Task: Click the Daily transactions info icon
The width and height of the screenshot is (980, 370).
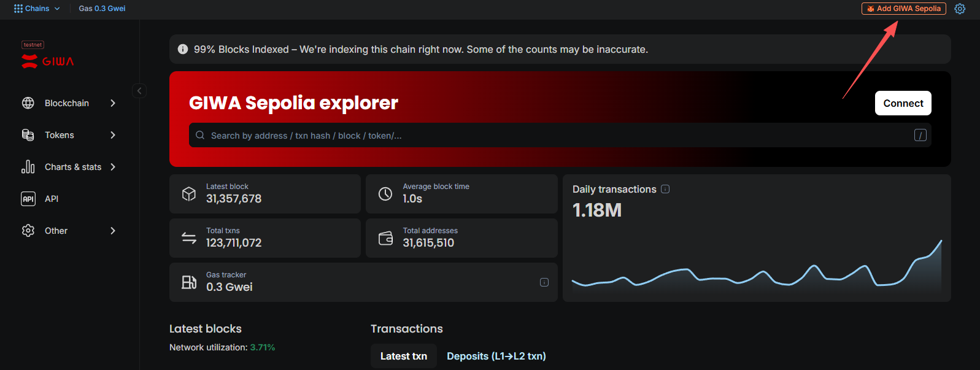Action: (665, 189)
